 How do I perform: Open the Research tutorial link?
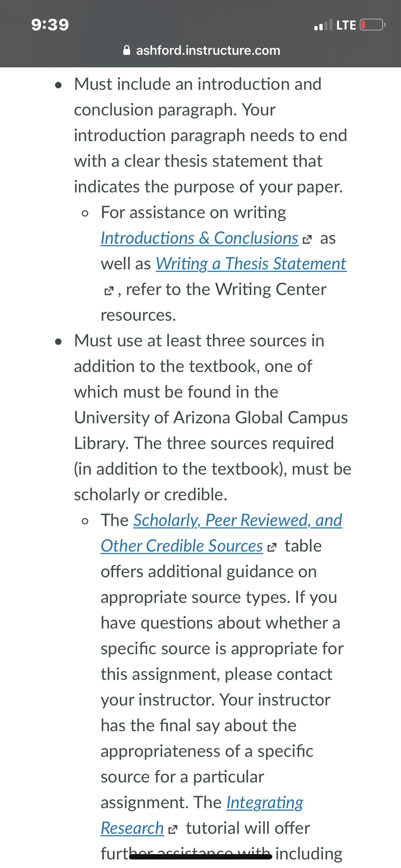click(x=132, y=828)
